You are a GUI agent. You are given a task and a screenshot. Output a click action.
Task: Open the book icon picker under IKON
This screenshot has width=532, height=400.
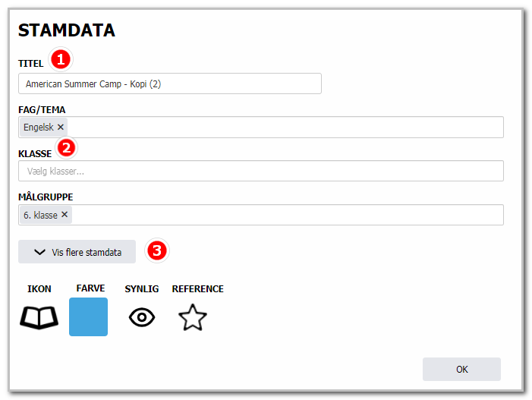coord(39,317)
